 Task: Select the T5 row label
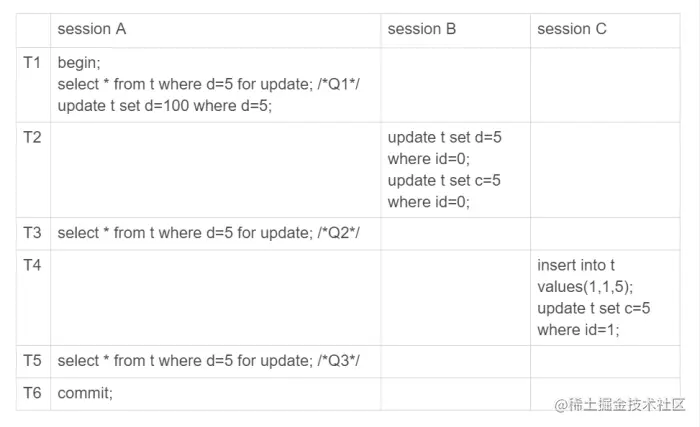coord(32,360)
